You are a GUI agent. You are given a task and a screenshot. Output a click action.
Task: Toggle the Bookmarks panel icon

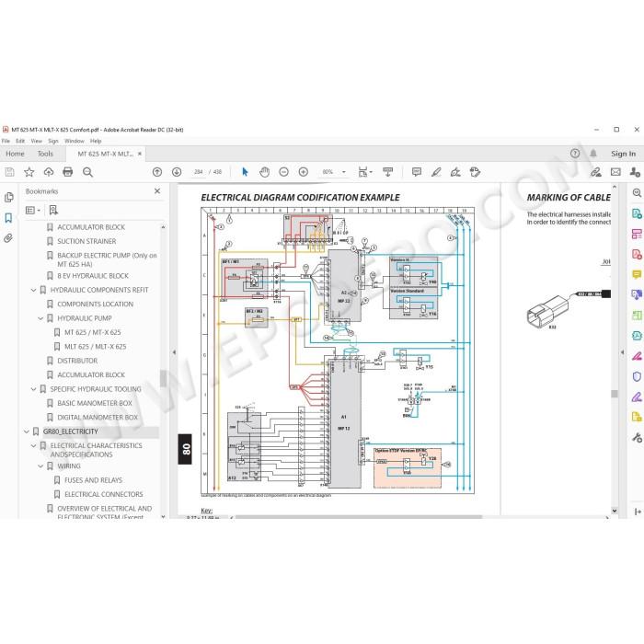pos(8,218)
